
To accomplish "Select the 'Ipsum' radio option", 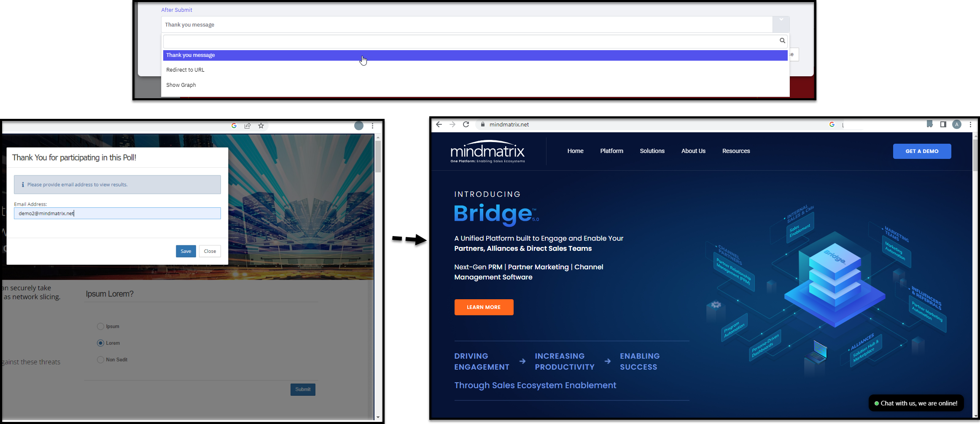I will (100, 326).
